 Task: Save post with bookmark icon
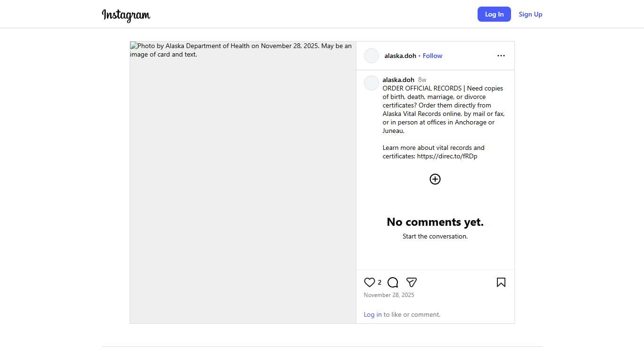501,282
